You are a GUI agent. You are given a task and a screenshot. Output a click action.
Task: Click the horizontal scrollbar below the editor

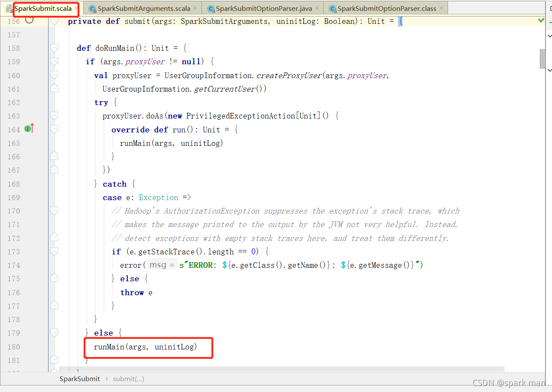(x=282, y=369)
